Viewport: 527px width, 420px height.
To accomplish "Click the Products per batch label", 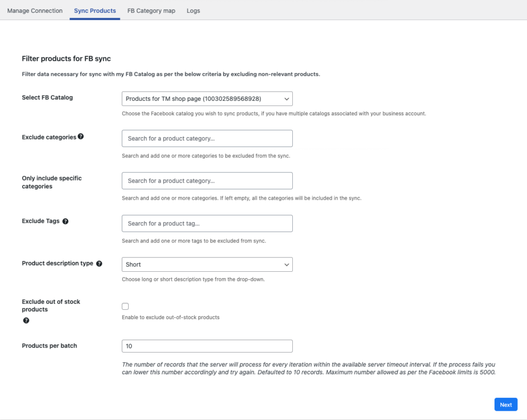I will tap(49, 346).
